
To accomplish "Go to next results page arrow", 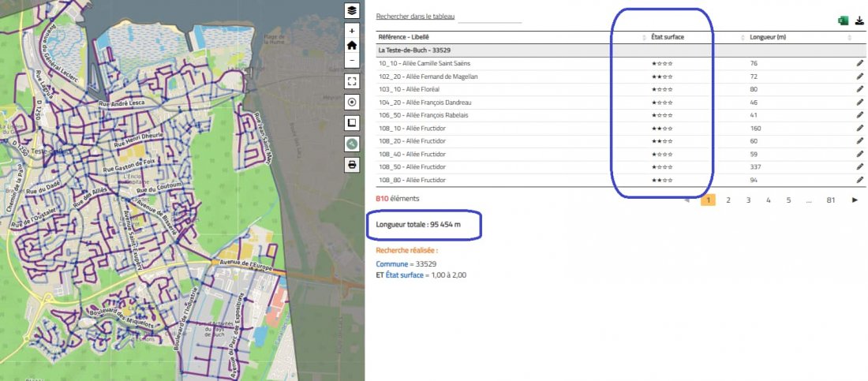I will click(x=855, y=200).
